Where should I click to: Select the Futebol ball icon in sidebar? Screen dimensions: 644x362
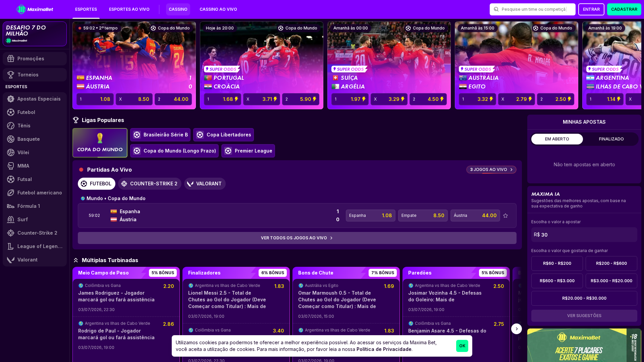pyautogui.click(x=11, y=112)
